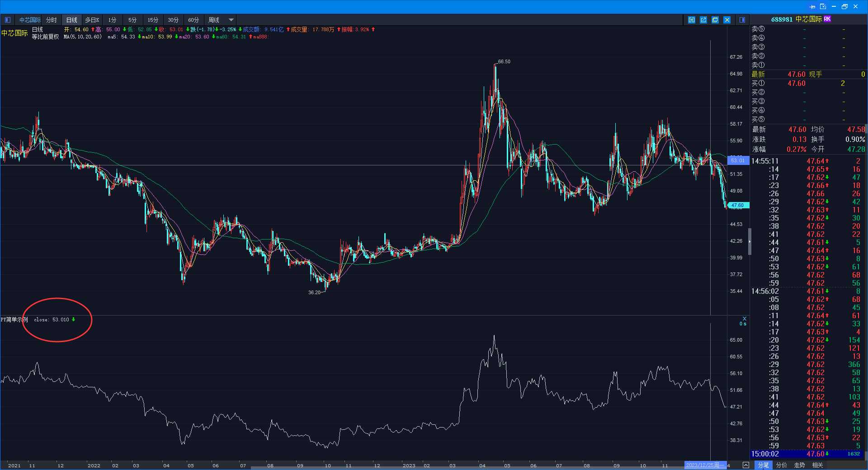Click the 振幅 3.92% readout
868x470 pixels.
(x=355, y=29)
